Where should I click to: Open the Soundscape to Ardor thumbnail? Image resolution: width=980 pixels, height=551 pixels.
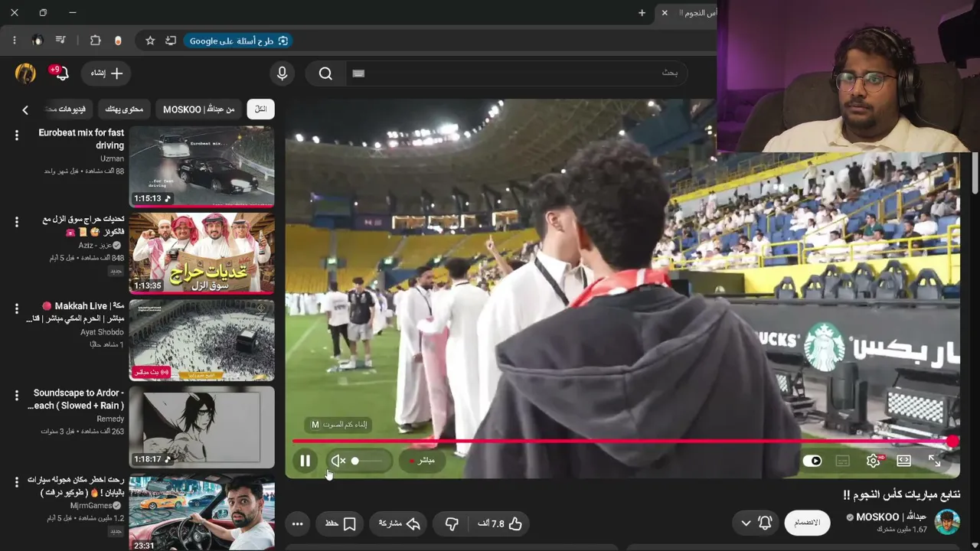[x=201, y=427]
